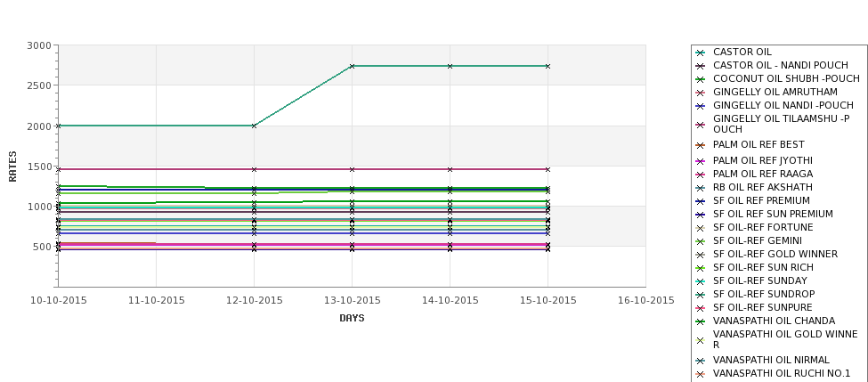This screenshot has width=868, height=382.
Task: Select the PALM OIL REF JYOTHI legend entry
Action: [763, 160]
